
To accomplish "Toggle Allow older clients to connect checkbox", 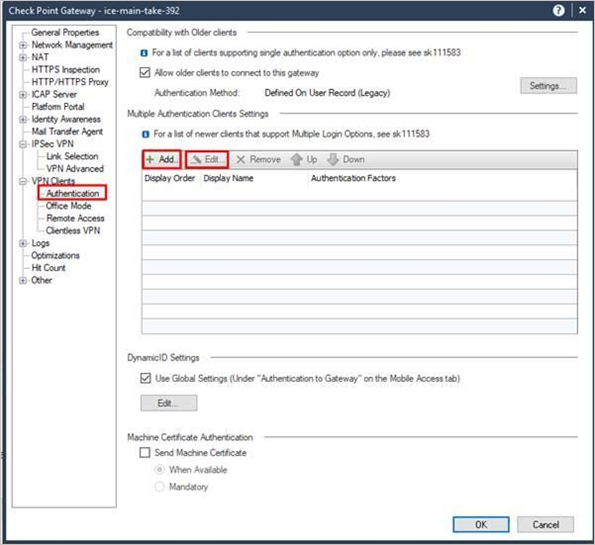I will pos(145,72).
